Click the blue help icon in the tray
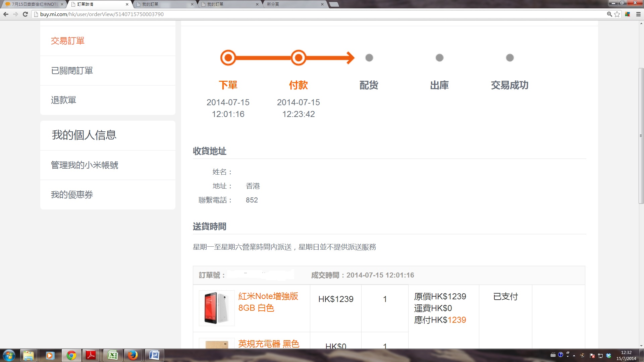This screenshot has height=362, width=644. click(560, 355)
